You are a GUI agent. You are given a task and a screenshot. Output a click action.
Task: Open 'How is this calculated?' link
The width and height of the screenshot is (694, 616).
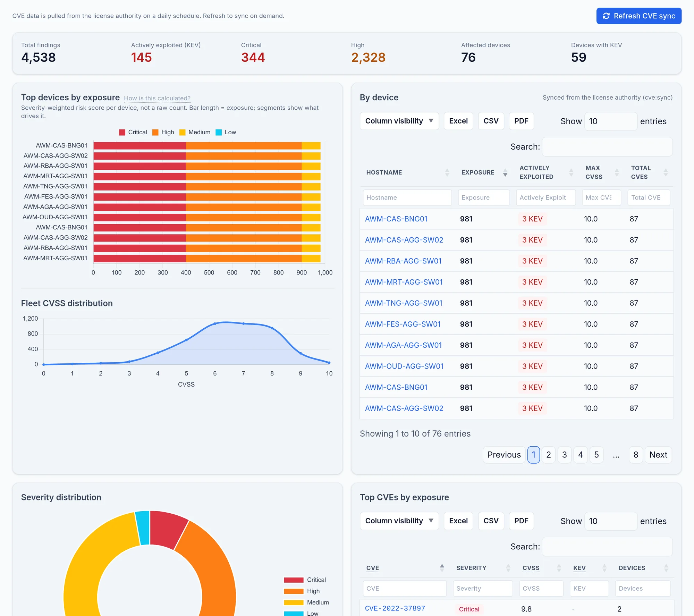pos(157,98)
